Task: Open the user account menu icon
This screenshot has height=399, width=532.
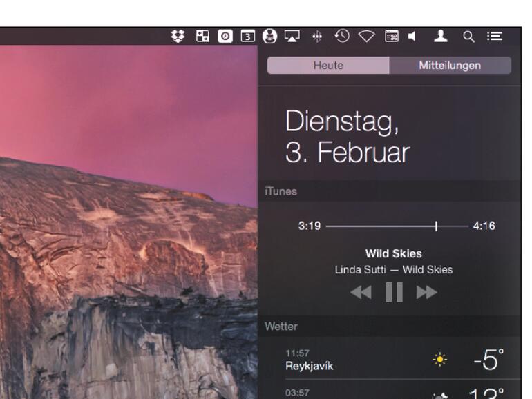Action: tap(440, 37)
